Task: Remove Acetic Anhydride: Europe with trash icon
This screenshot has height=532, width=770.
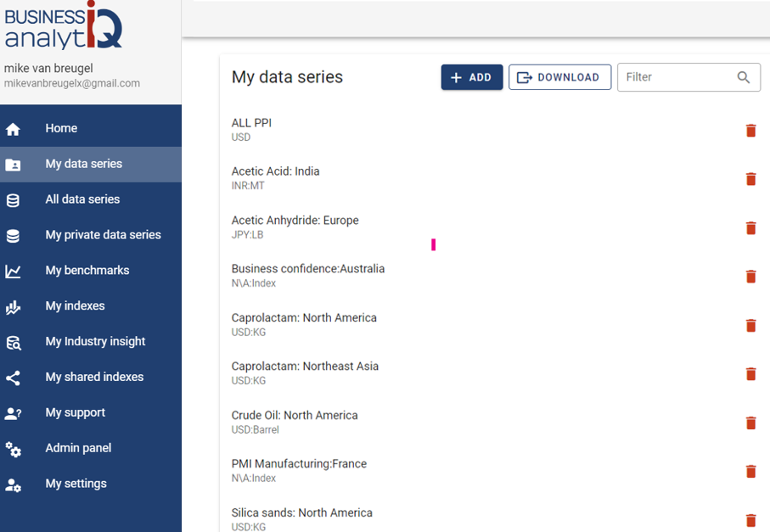Action: [750, 228]
